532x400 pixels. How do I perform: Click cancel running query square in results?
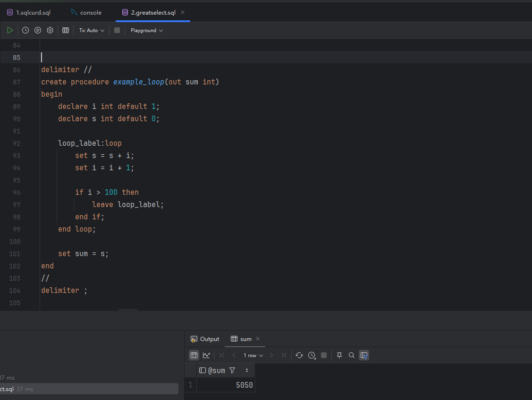tap(324, 355)
